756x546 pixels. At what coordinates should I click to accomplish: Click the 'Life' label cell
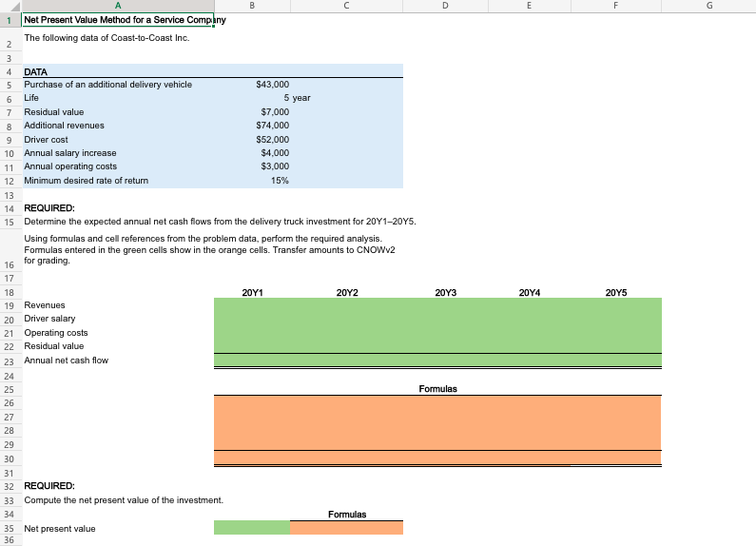[x=31, y=97]
